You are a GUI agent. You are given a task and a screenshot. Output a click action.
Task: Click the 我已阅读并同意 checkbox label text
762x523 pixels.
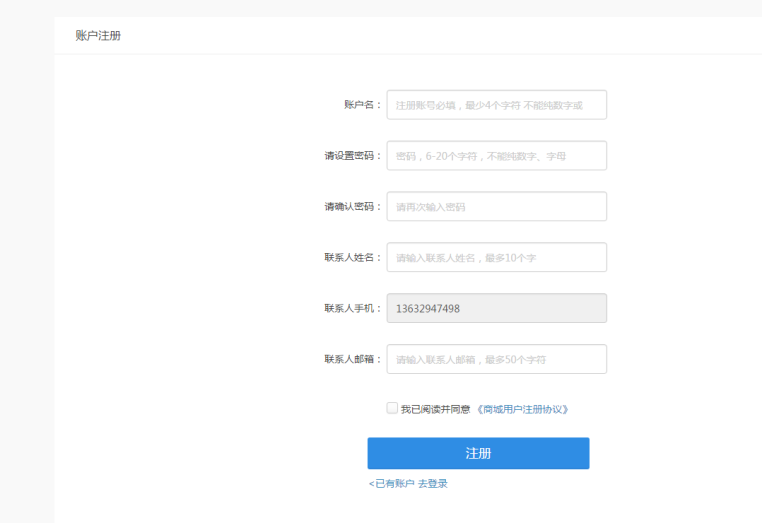(x=435, y=409)
